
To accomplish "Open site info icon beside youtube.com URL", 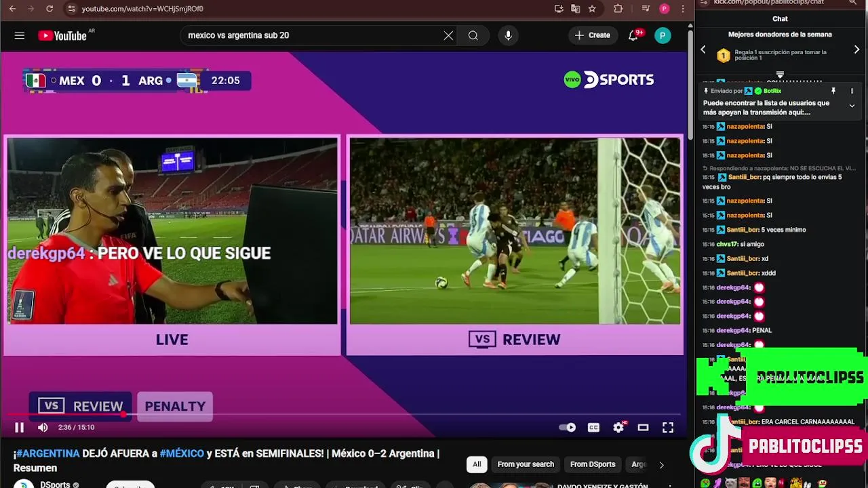I will coord(71,9).
